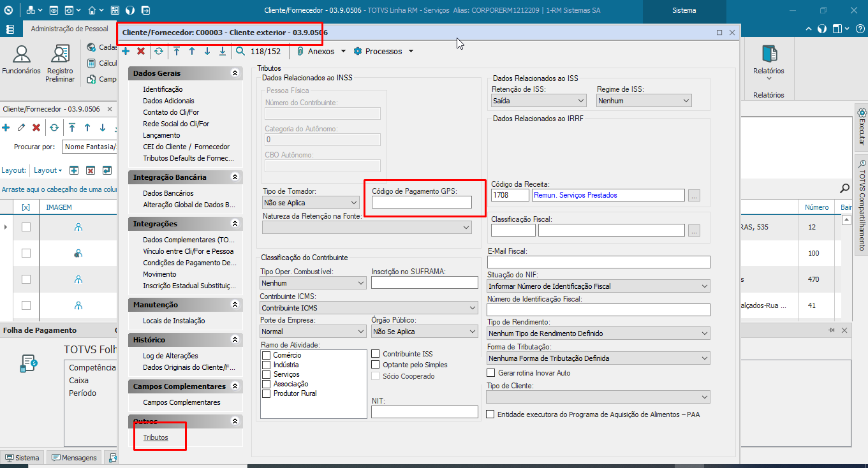Open lookup button beside Código da Receita
The image size is (868, 468).
694,195
